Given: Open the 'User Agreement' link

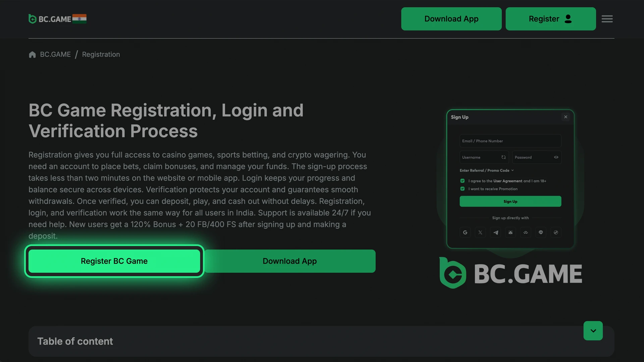Looking at the screenshot, I should click(x=508, y=181).
